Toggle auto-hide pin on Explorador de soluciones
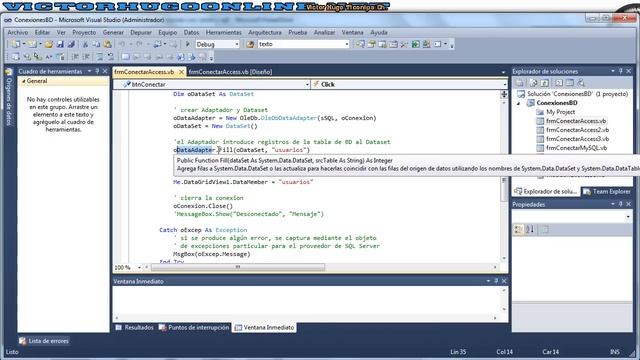 (620, 71)
